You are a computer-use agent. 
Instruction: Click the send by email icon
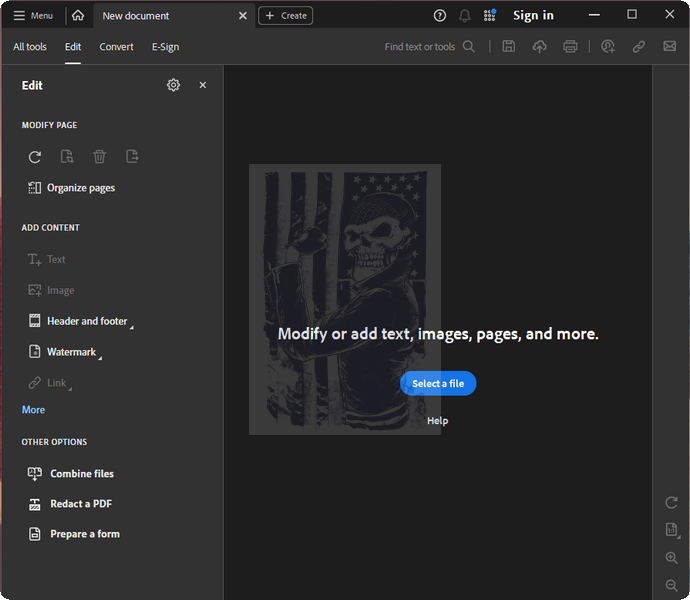pos(670,46)
